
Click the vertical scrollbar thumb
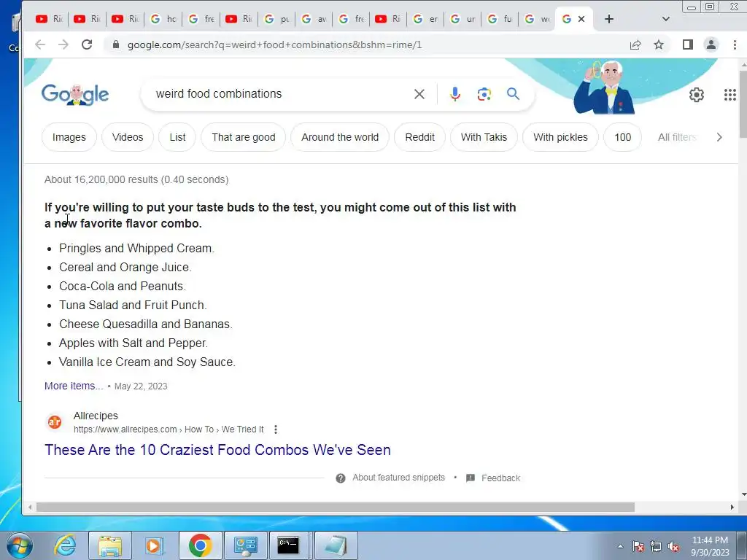tap(743, 104)
